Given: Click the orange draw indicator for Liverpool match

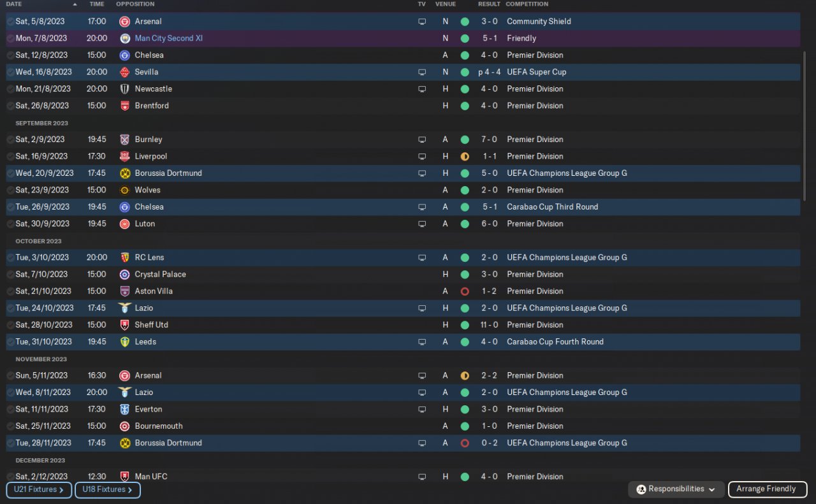Looking at the screenshot, I should (x=465, y=157).
